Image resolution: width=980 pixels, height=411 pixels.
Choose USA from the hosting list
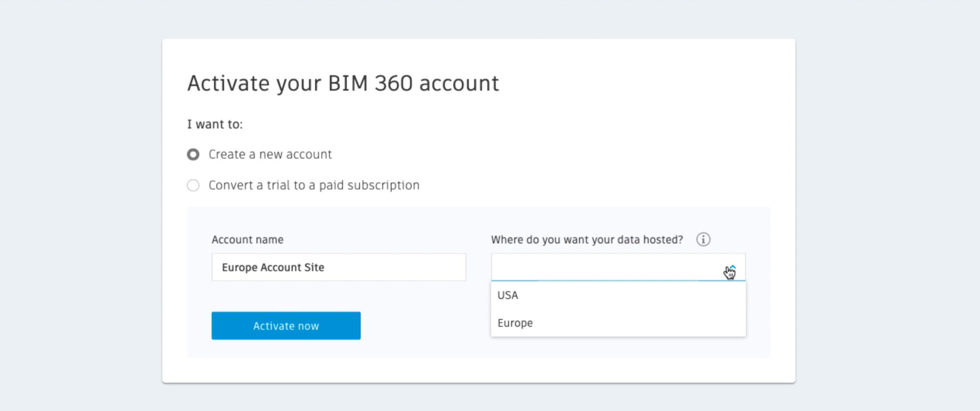pyautogui.click(x=618, y=295)
